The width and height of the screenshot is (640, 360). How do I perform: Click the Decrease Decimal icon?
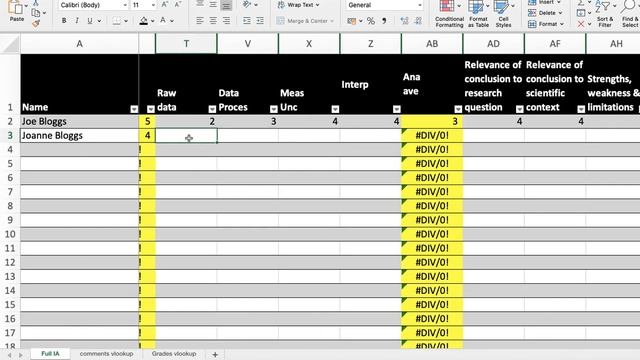pos(418,21)
